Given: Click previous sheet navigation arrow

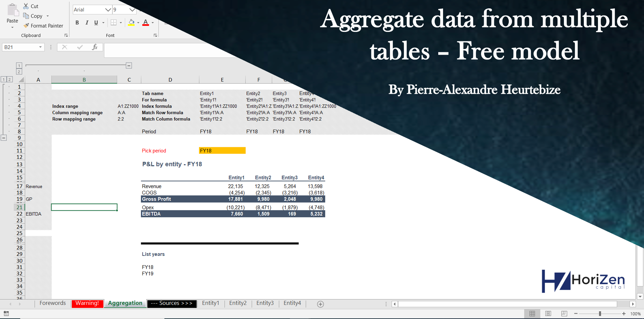Looking at the screenshot, I should [10, 304].
